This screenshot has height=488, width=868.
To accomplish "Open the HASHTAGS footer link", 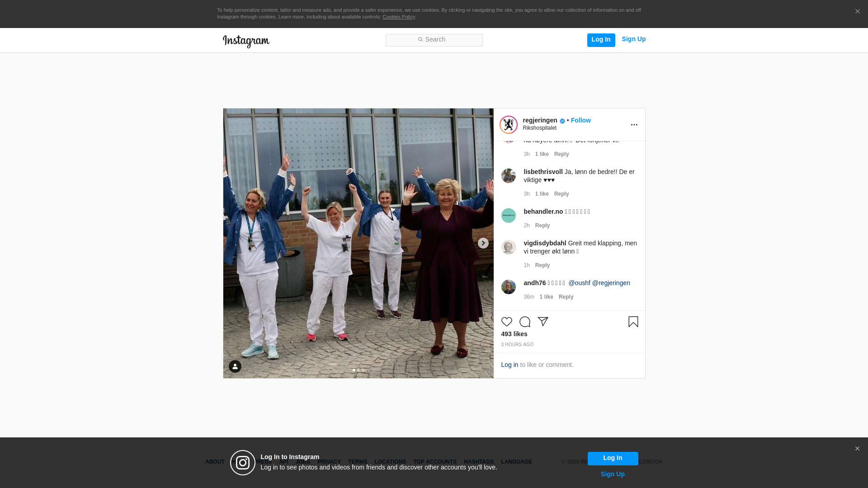I will 479,462.
